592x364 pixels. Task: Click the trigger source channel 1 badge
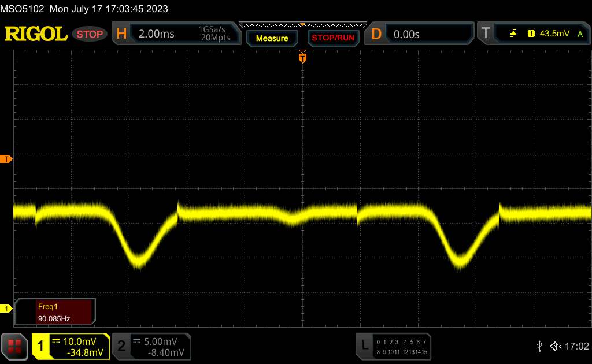(x=531, y=34)
